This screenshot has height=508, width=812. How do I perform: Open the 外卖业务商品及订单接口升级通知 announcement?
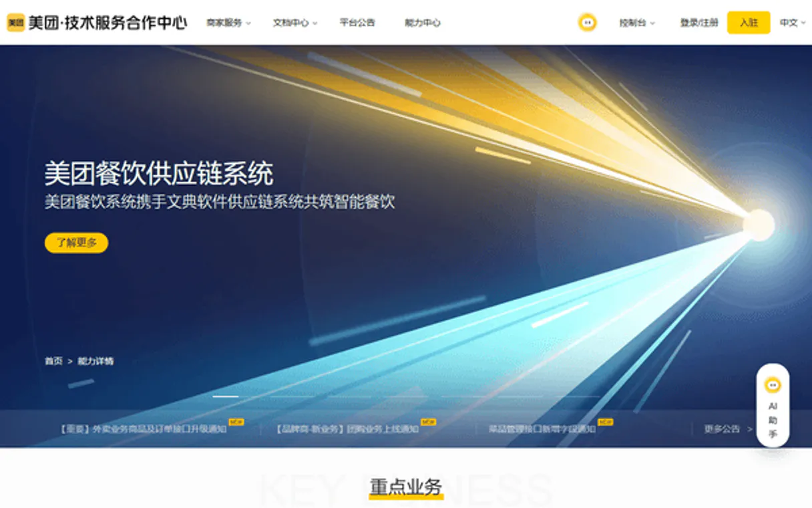[x=144, y=429]
